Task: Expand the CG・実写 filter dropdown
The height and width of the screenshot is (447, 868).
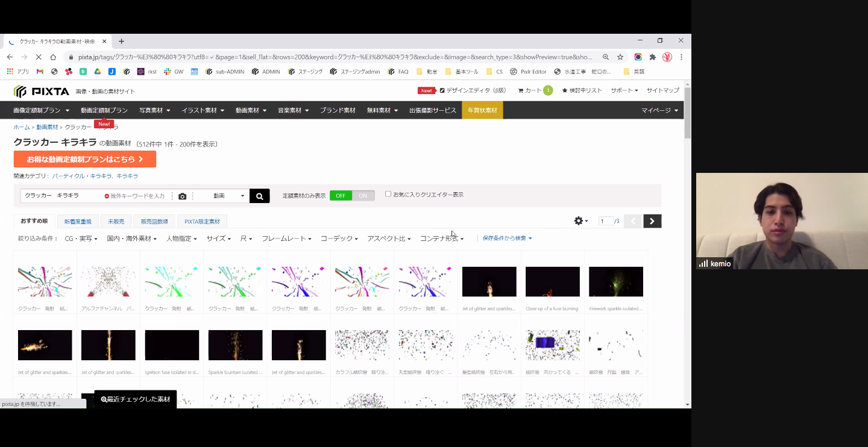Action: (x=81, y=239)
